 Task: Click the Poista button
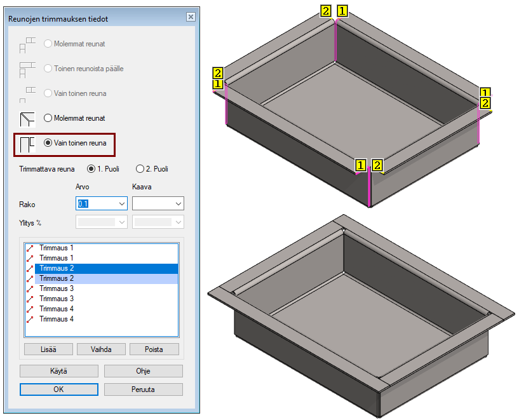click(154, 349)
